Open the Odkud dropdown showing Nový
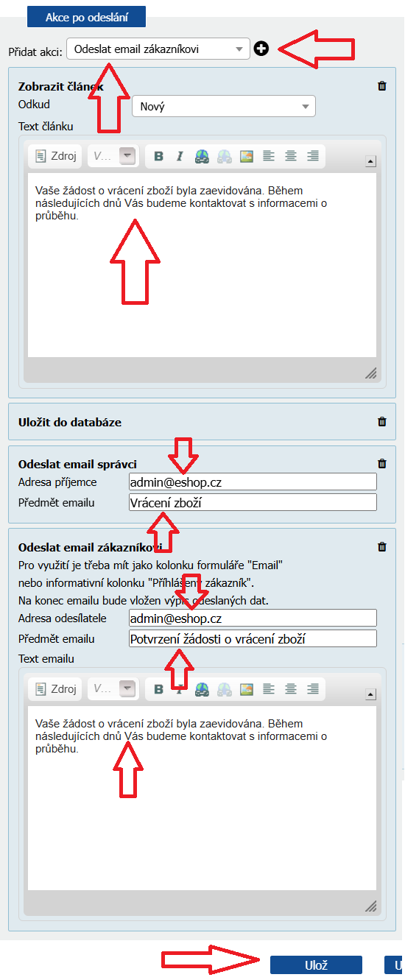The image size is (405, 980). (x=224, y=106)
